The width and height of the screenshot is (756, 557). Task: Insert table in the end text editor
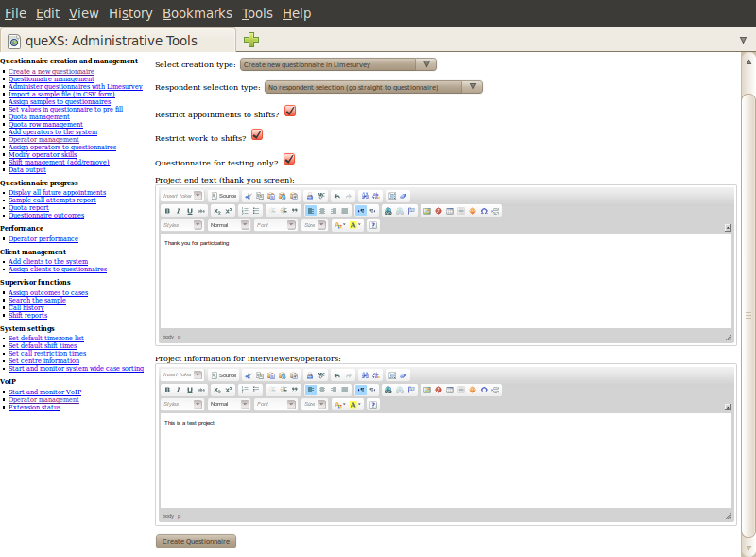449,211
